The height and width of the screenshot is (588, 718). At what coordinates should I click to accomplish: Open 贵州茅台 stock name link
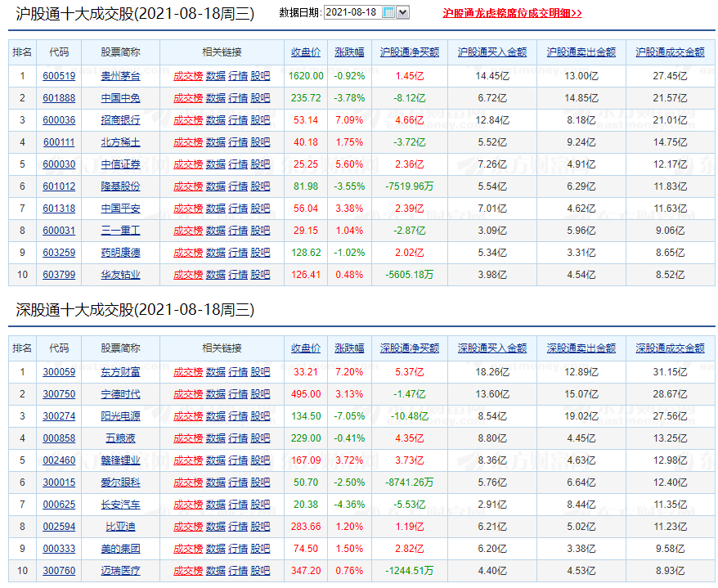(x=120, y=76)
